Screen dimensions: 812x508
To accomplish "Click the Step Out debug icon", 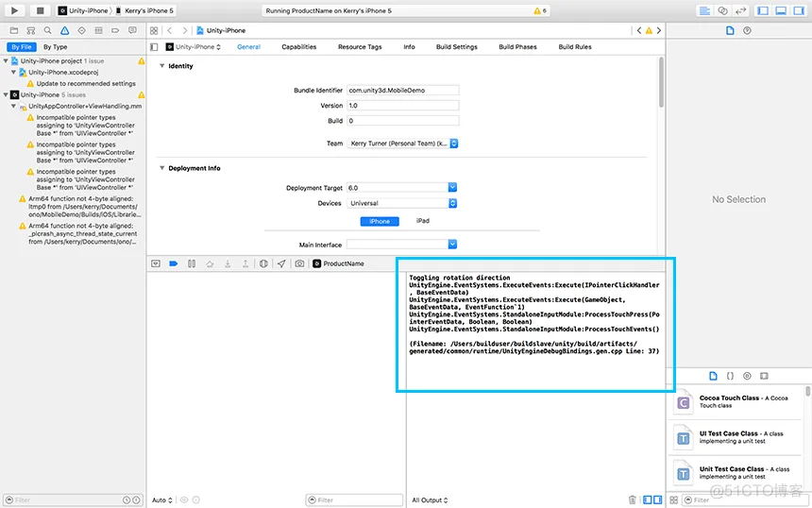I will tap(245, 263).
